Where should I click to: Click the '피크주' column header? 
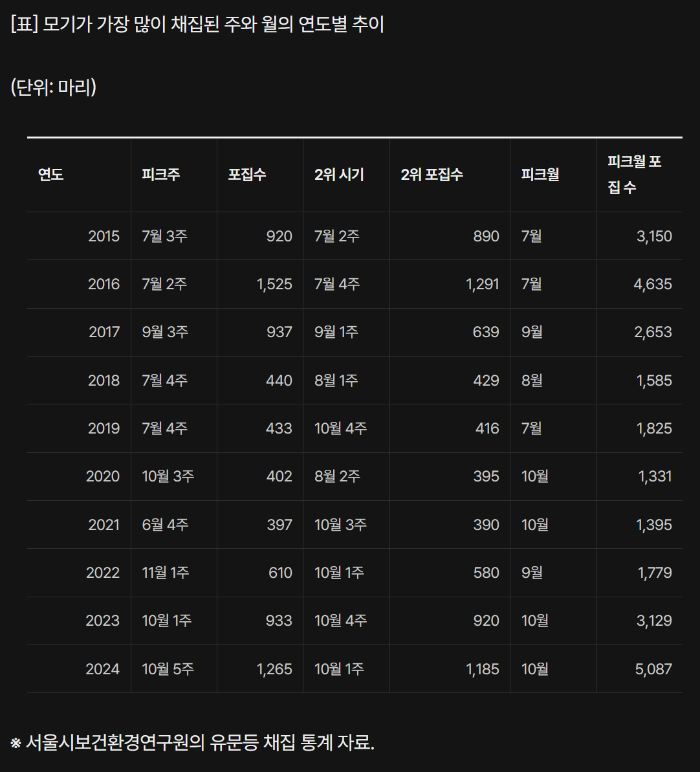point(161,175)
